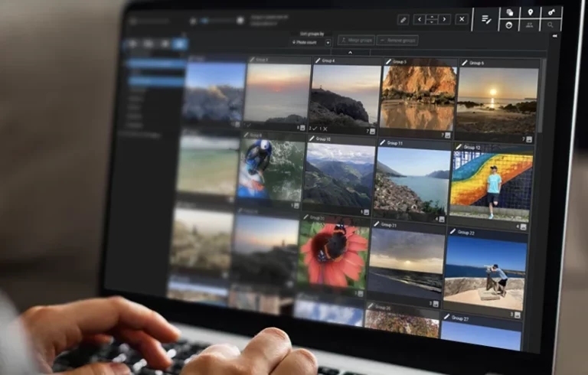Select the highlighted blue tab in left sidebar
Viewport: 588px width, 375px height.
coord(180,44)
